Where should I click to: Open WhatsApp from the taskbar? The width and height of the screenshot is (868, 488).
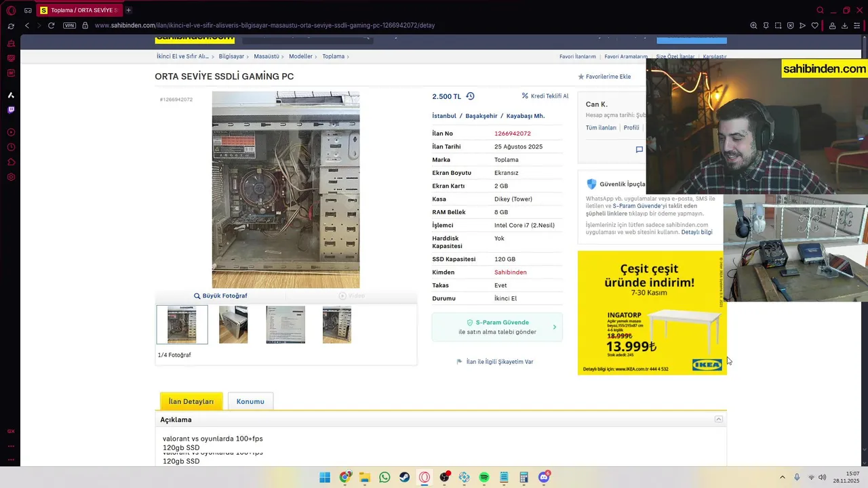[384, 478]
